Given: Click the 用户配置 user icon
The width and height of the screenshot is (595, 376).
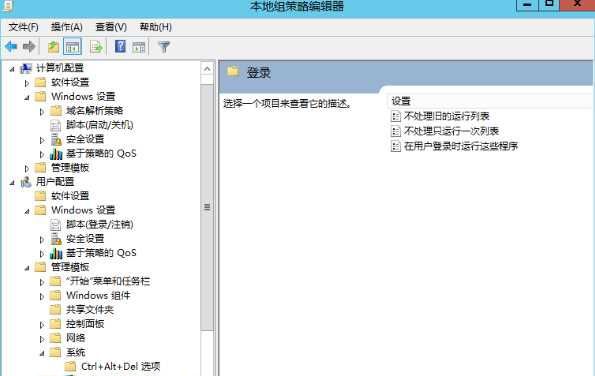Looking at the screenshot, I should [x=26, y=182].
